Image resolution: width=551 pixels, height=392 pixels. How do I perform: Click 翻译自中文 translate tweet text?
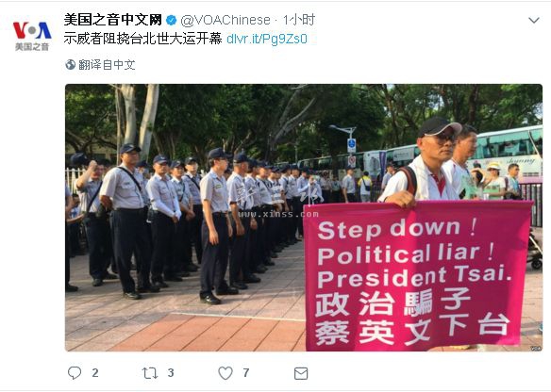click(107, 65)
